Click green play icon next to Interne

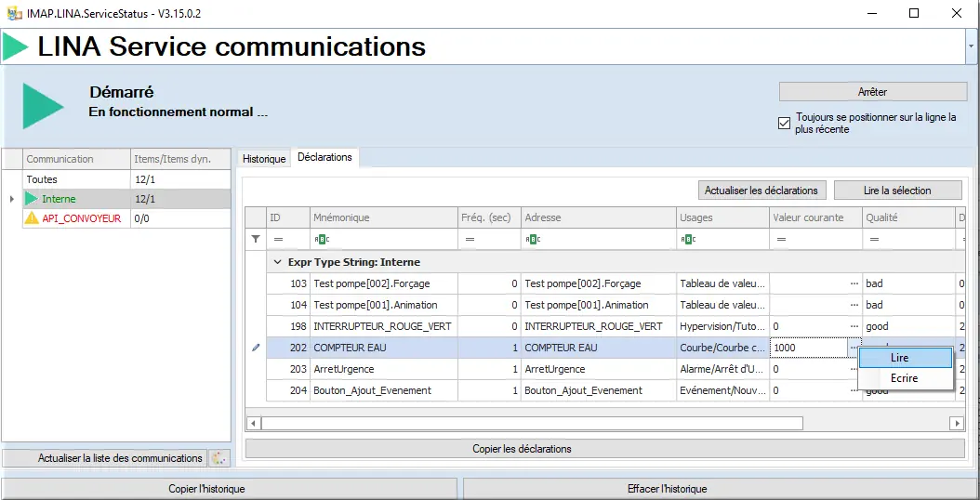tap(32, 199)
